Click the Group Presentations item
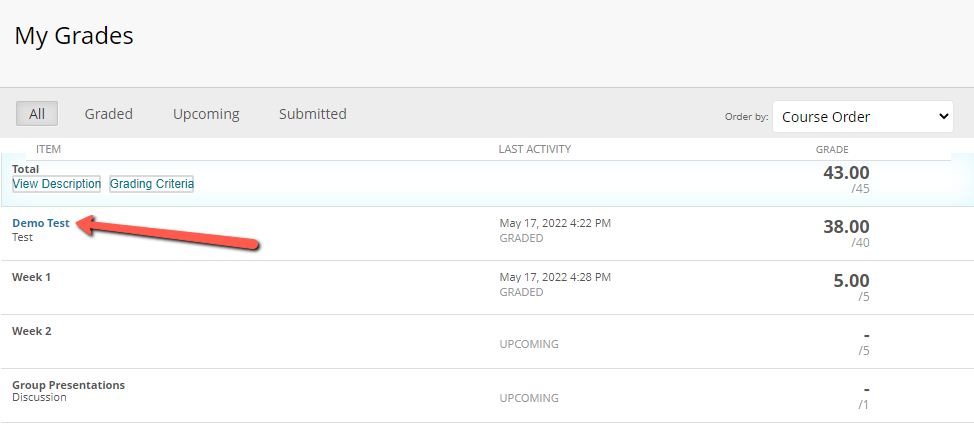The image size is (974, 426). pos(68,385)
